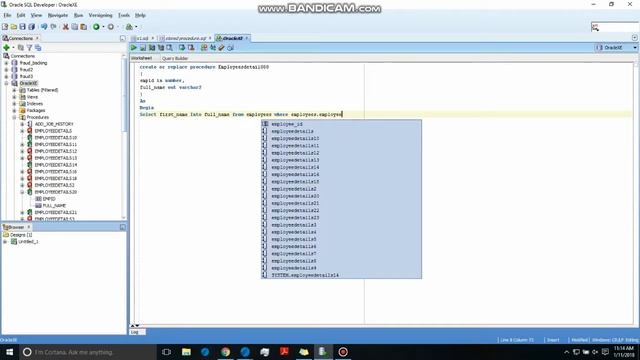Click the Cut scissors icon
The height and width of the screenshot is (360, 640).
coord(65,27)
